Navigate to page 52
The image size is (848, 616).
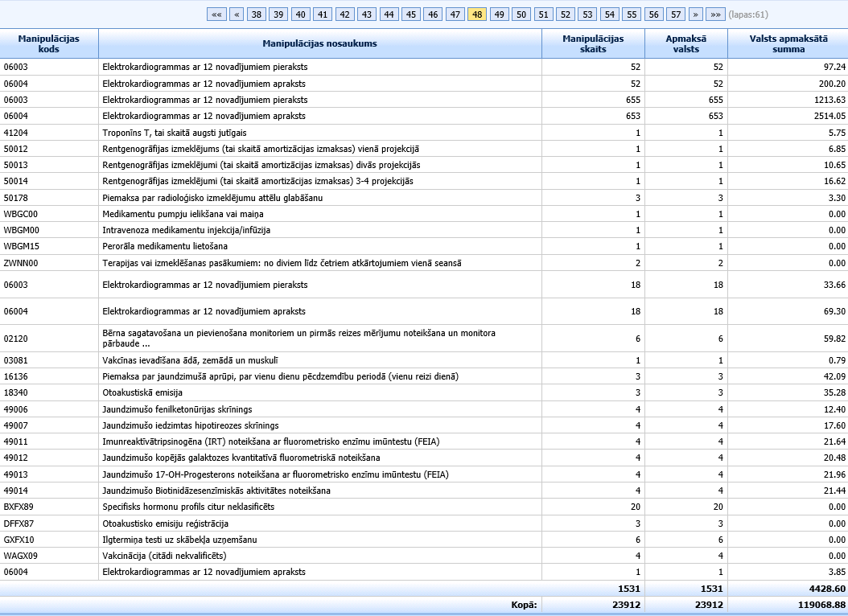tap(565, 14)
